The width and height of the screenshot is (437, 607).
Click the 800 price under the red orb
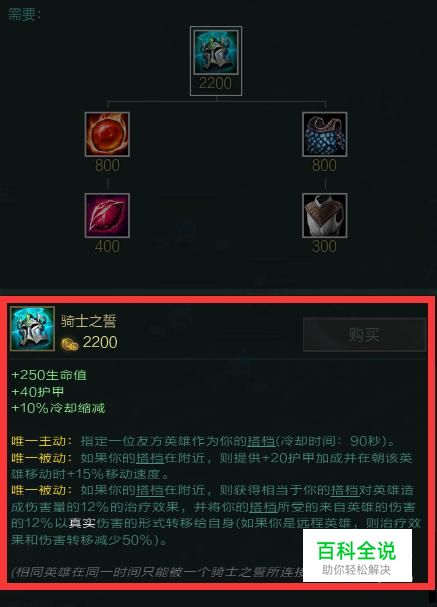click(107, 165)
